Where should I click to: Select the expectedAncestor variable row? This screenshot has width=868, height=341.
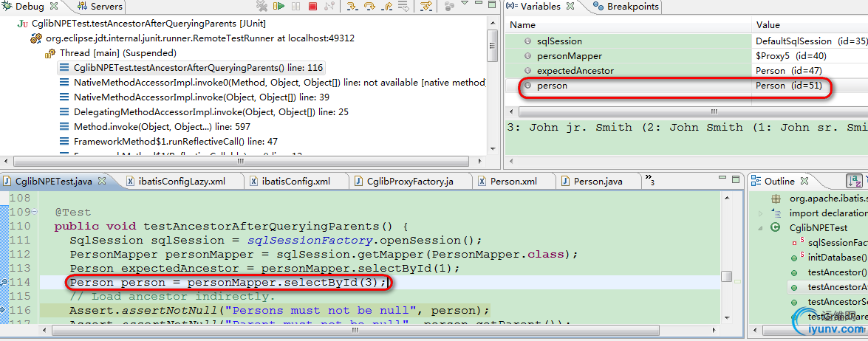click(686, 70)
